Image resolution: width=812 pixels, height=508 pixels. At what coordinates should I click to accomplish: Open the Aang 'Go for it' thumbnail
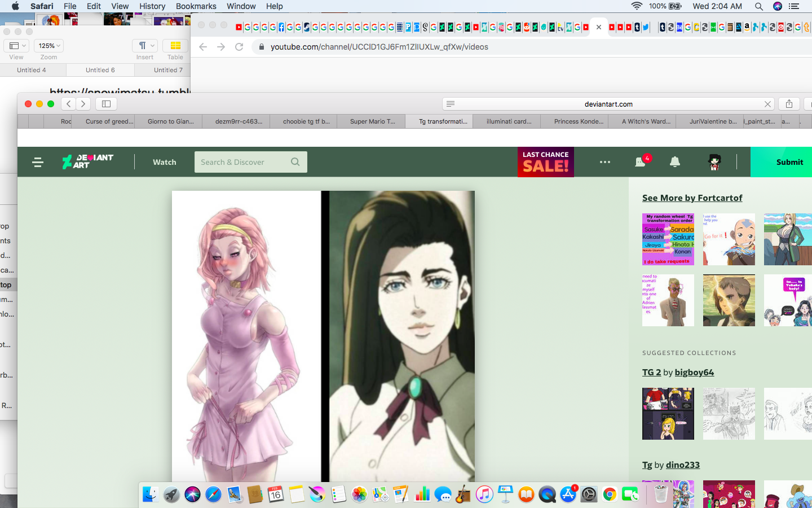click(x=729, y=239)
